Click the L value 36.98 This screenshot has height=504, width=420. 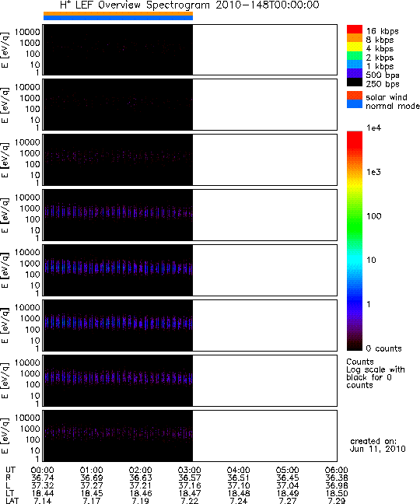click(337, 485)
